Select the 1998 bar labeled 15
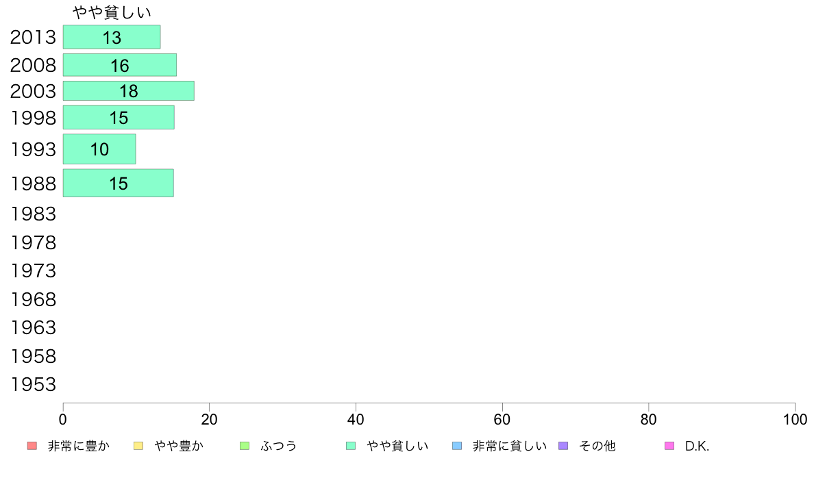Image resolution: width=814 pixels, height=504 pixels. tap(119, 117)
